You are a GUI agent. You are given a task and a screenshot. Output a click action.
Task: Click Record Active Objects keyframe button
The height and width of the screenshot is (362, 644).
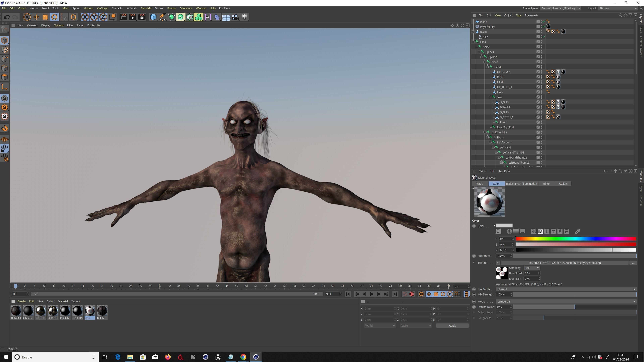pyautogui.click(x=405, y=294)
